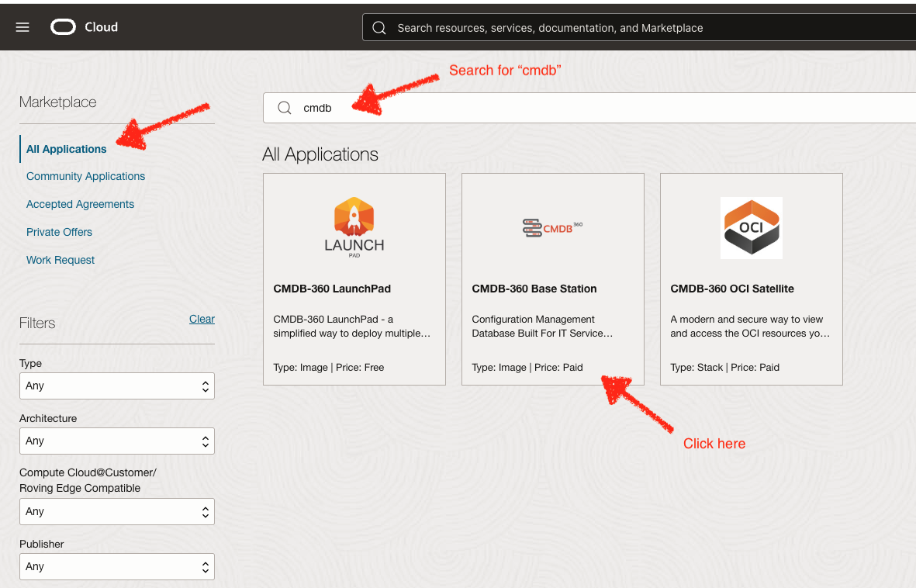Open CMDB-360 Base Station listing title
This screenshot has height=588, width=916.
(534, 289)
